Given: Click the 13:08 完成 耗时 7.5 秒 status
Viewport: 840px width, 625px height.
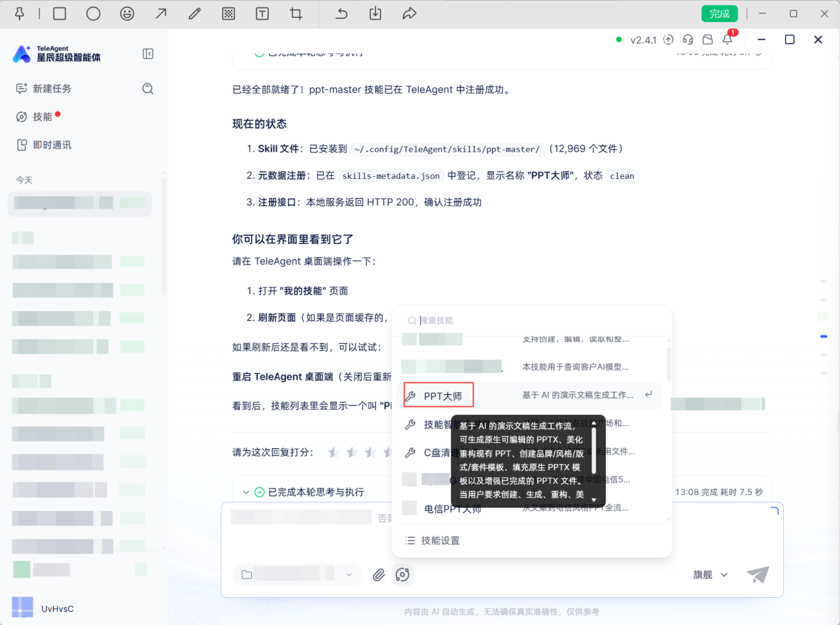Looking at the screenshot, I should coord(719,492).
